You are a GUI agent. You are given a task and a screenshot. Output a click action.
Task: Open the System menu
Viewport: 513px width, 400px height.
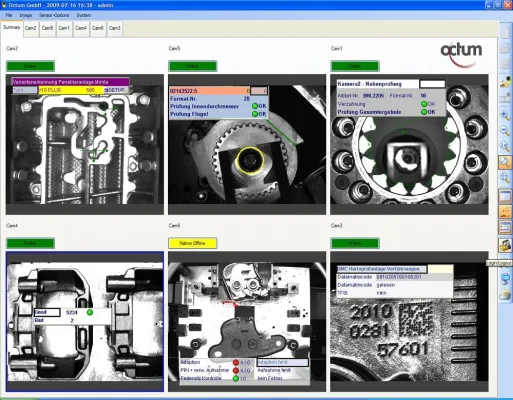click(x=83, y=15)
